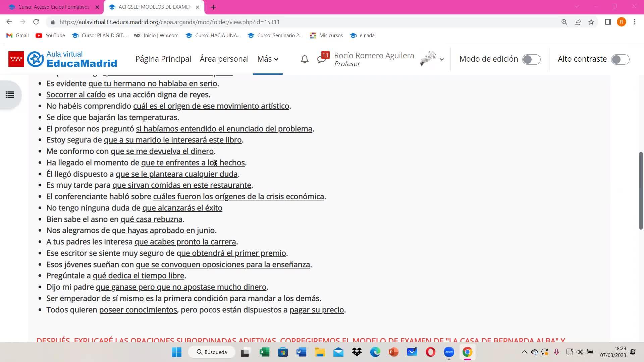This screenshot has width=644, height=362.
Task: Show hidden system tray icons chevron
Action: click(x=524, y=352)
